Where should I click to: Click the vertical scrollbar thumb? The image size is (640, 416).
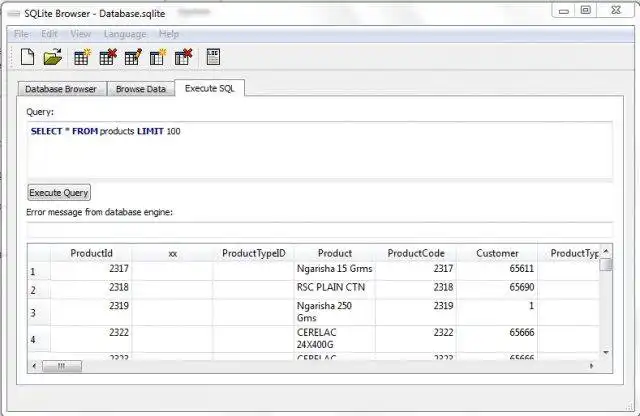tap(607, 264)
